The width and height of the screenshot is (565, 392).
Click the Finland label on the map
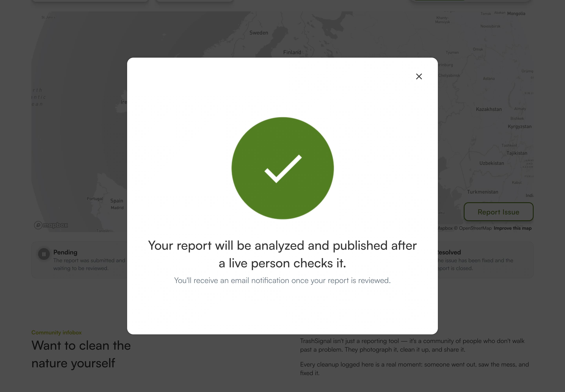(292, 52)
